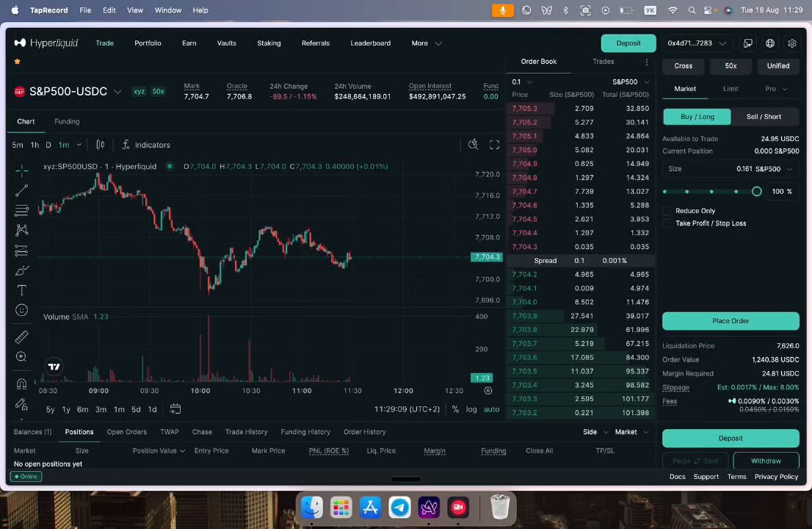Open the S&P500 size unit dropdown in order book
The height and width of the screenshot is (529, 812).
[x=630, y=82]
